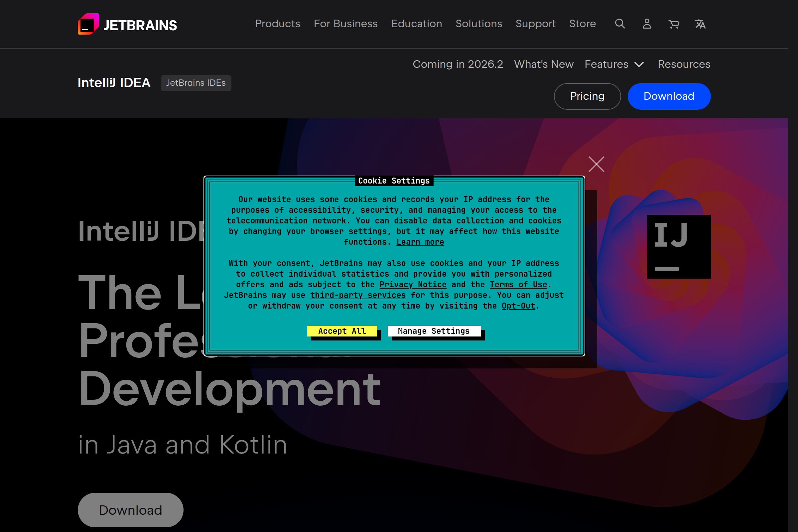This screenshot has height=532, width=798.
Task: Go to Coming in 2026.2 page
Action: [x=458, y=64]
